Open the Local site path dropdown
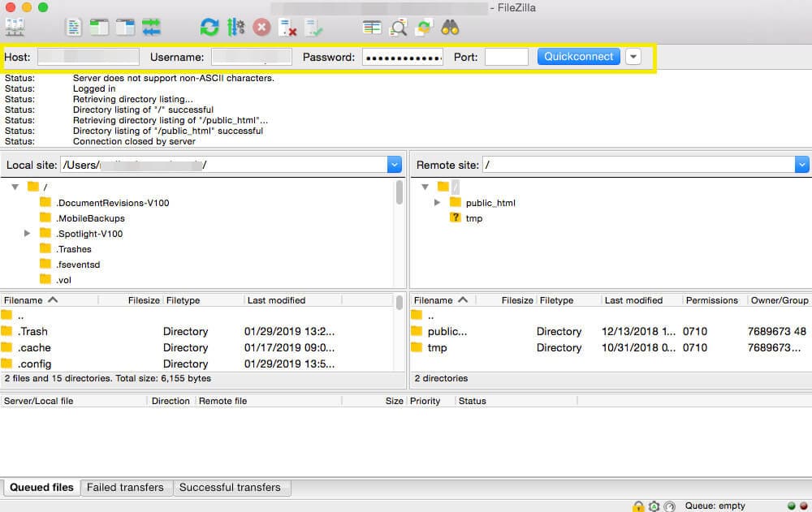This screenshot has width=812, height=512. [395, 165]
